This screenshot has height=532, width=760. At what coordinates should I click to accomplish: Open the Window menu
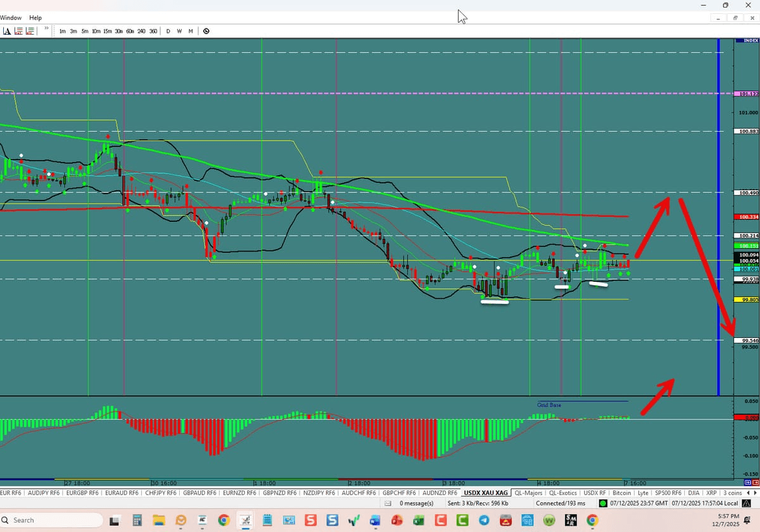[x=11, y=17]
